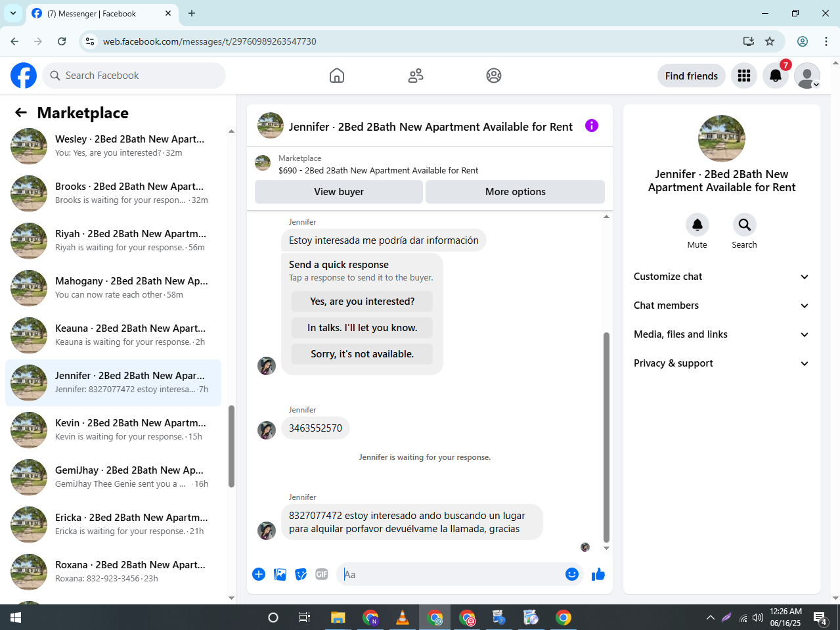
Task: Click the message with number 3463552570
Action: tap(315, 428)
